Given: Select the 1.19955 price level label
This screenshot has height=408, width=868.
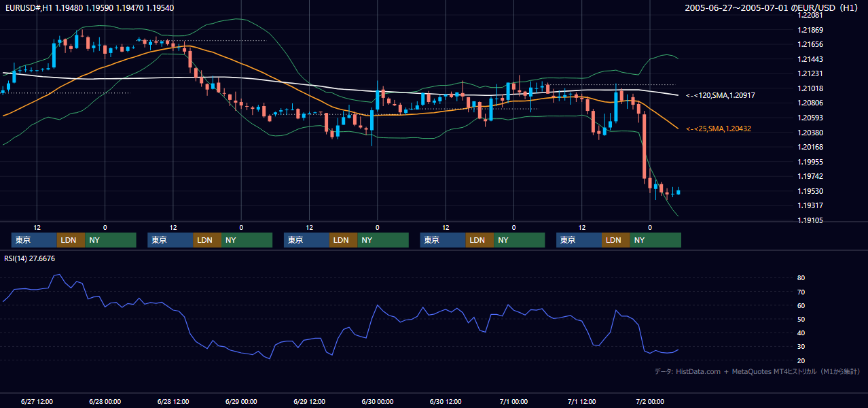Looking at the screenshot, I should (810, 162).
